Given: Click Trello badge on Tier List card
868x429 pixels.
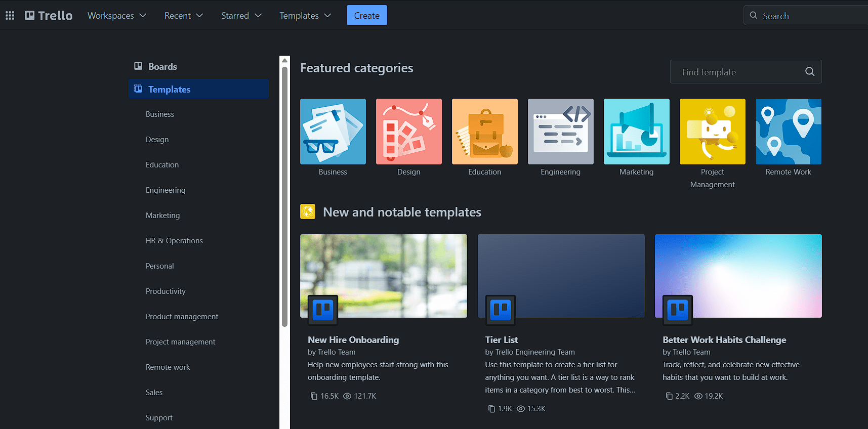Looking at the screenshot, I should pyautogui.click(x=501, y=310).
